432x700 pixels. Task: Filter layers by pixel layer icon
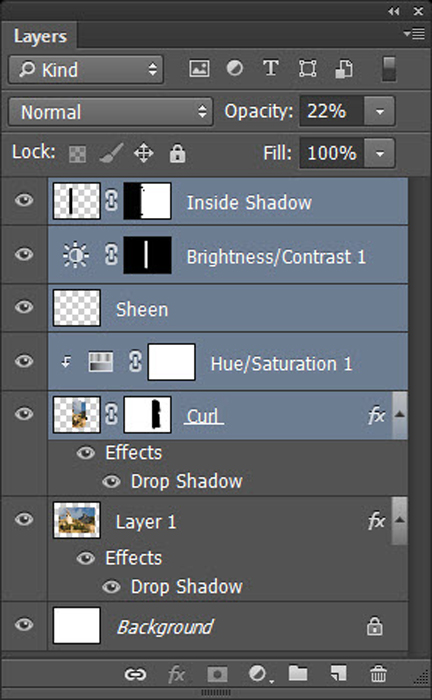coord(199,69)
